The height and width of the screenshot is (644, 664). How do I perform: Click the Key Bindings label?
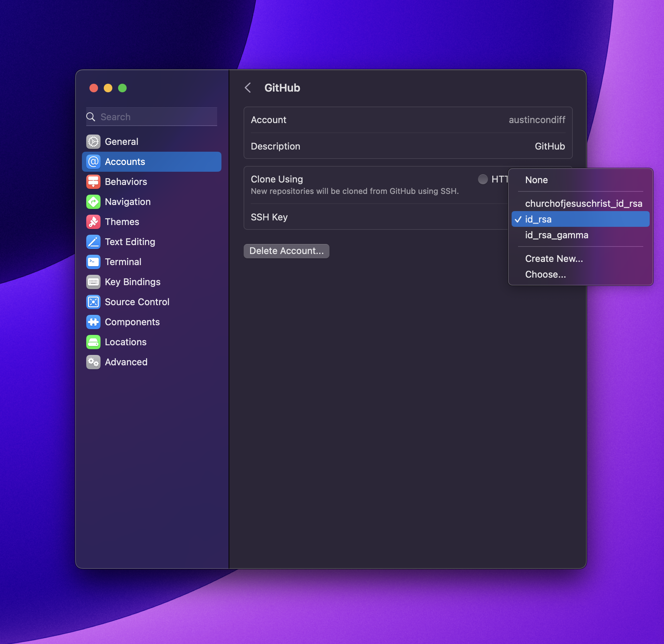tap(132, 282)
